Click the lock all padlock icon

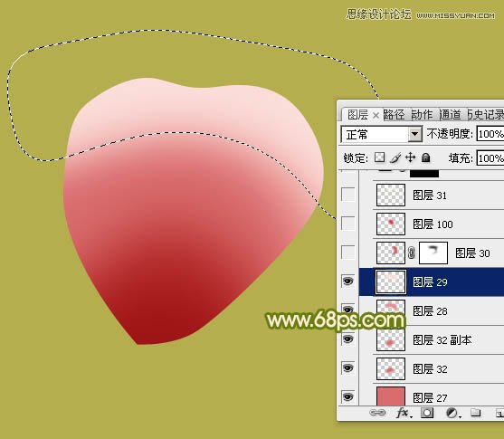click(x=425, y=157)
